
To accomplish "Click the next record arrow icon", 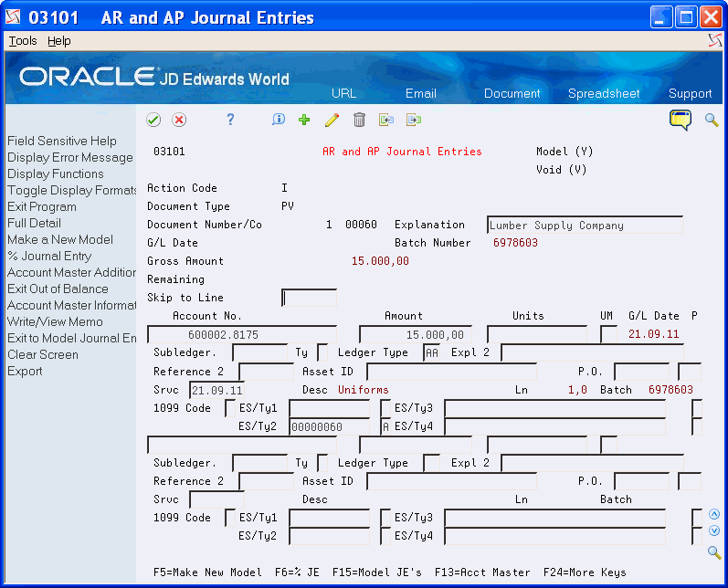I will point(413,120).
